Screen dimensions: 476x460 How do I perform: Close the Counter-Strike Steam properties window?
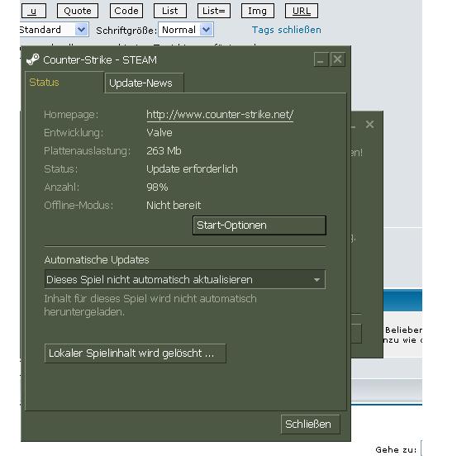pos(337,59)
